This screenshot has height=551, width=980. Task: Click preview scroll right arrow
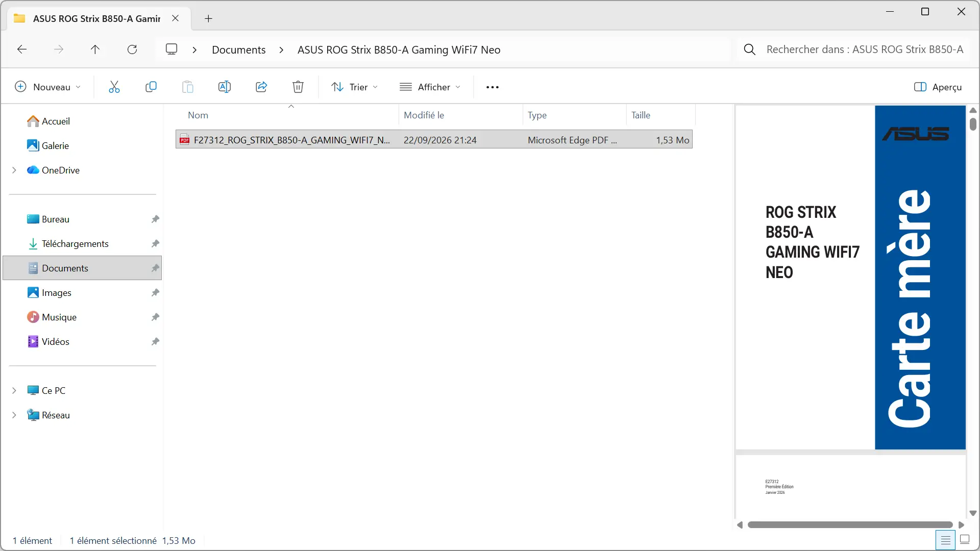click(961, 524)
